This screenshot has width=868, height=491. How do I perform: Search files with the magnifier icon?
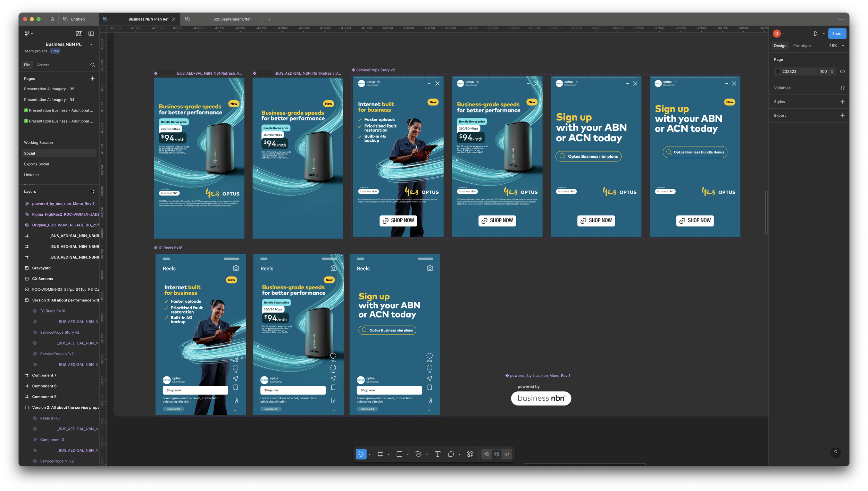point(92,65)
